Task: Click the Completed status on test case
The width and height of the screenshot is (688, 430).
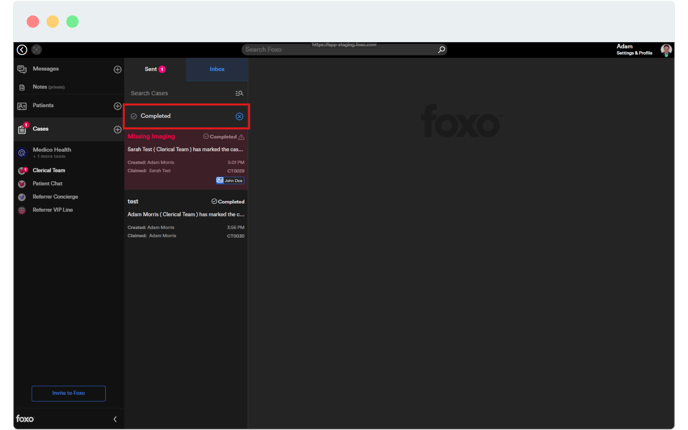Action: coord(228,202)
